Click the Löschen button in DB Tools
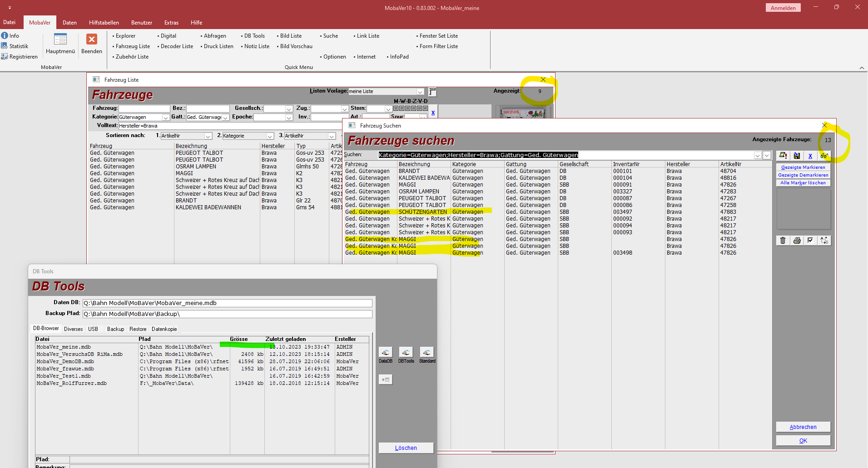Viewport: 868px width, 468px height. (406, 448)
